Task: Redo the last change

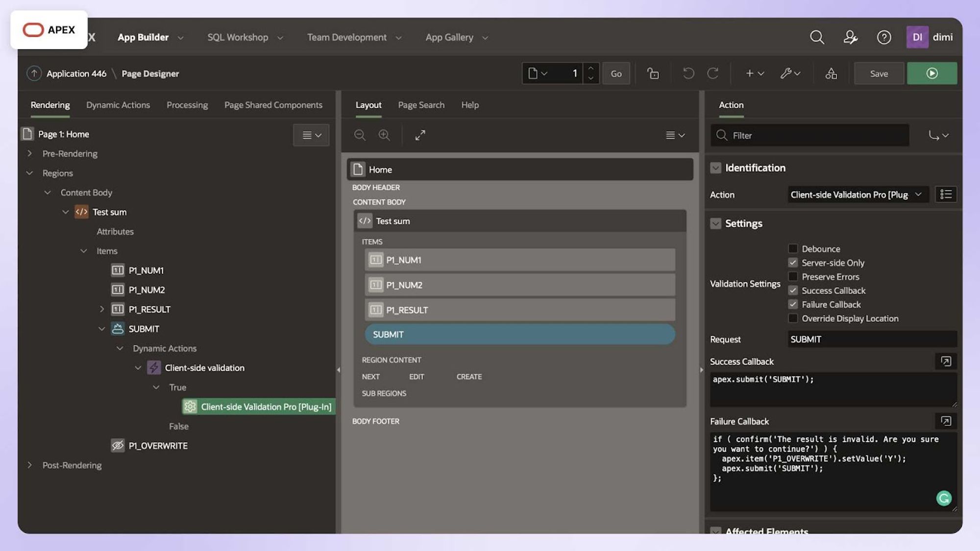Action: coord(713,73)
